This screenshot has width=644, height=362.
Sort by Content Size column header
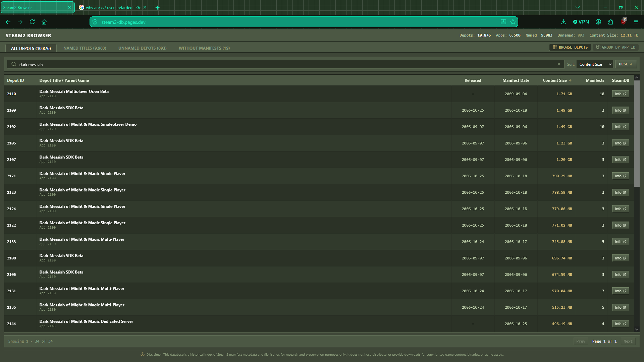(557, 80)
